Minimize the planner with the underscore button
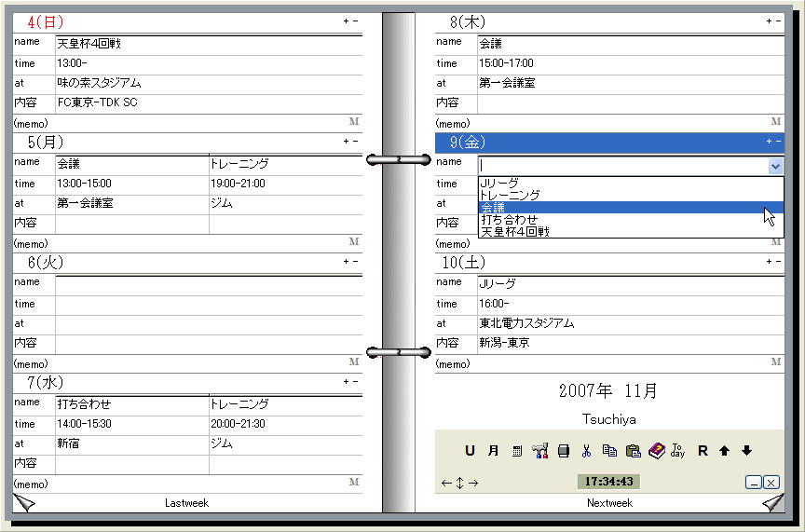The height and width of the screenshot is (532, 805). [753, 483]
